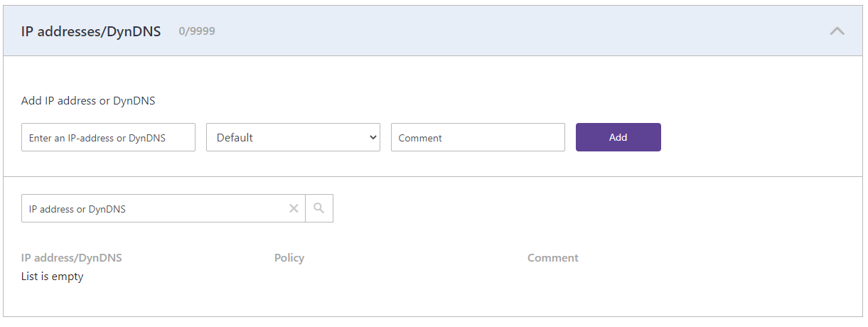This screenshot has width=868, height=327.
Task: Focus the Comment input next to Add
Action: [x=478, y=137]
